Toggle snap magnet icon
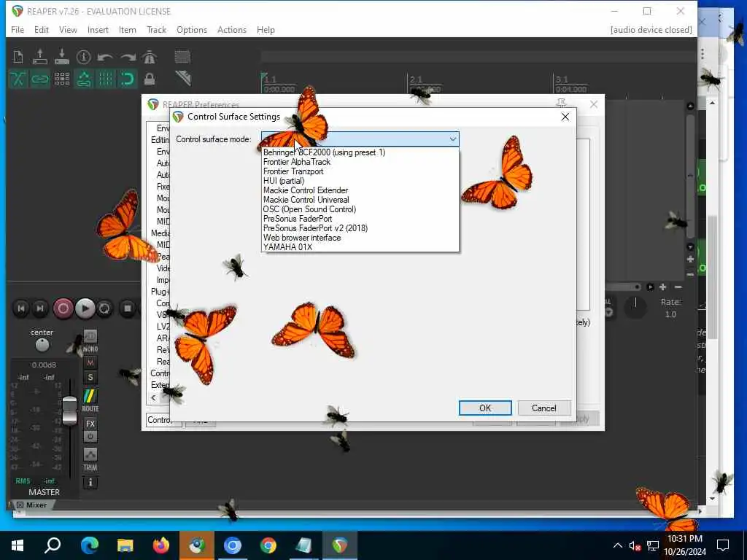747x560 pixels. [128, 79]
